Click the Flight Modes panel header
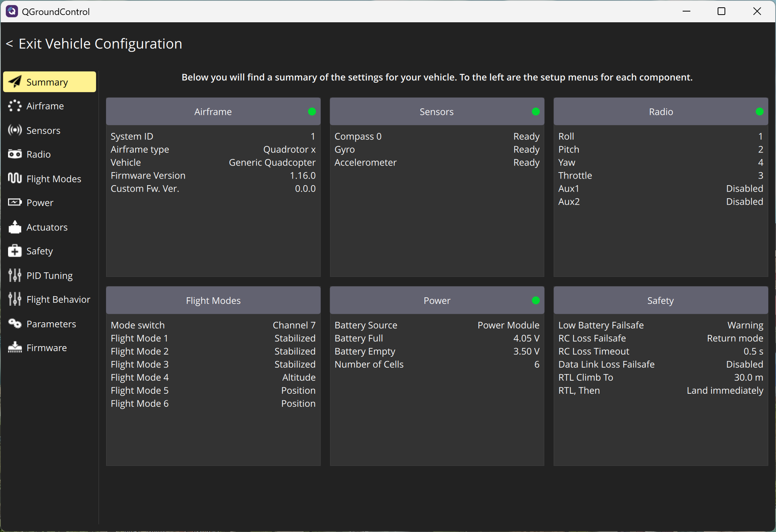The width and height of the screenshot is (776, 532). pyautogui.click(x=213, y=300)
